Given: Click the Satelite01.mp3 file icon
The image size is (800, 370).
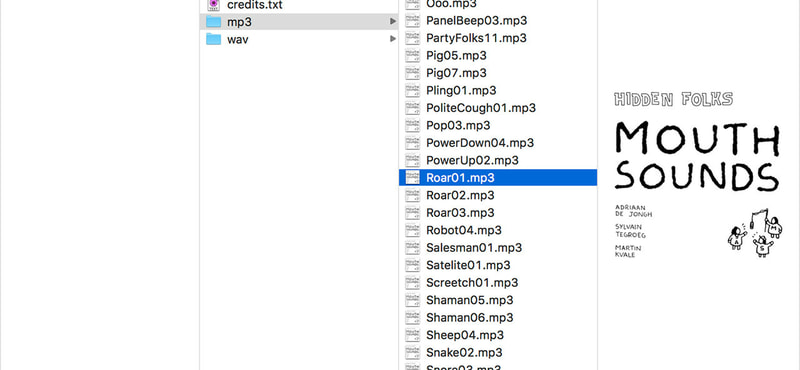Looking at the screenshot, I should click(412, 265).
